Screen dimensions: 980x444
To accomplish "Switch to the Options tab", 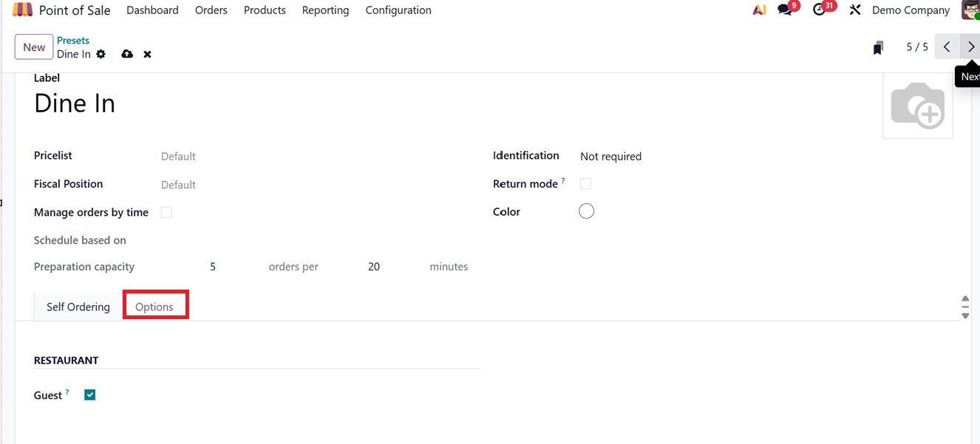I will coord(154,307).
